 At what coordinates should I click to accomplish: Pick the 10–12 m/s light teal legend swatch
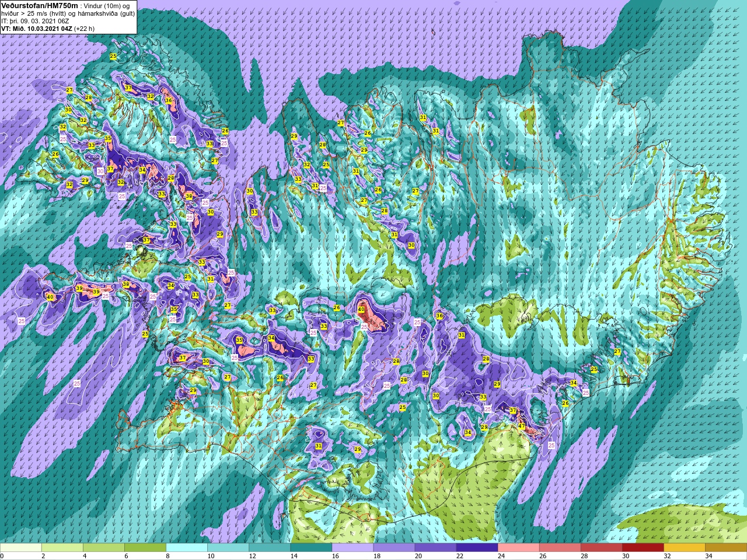[228, 548]
